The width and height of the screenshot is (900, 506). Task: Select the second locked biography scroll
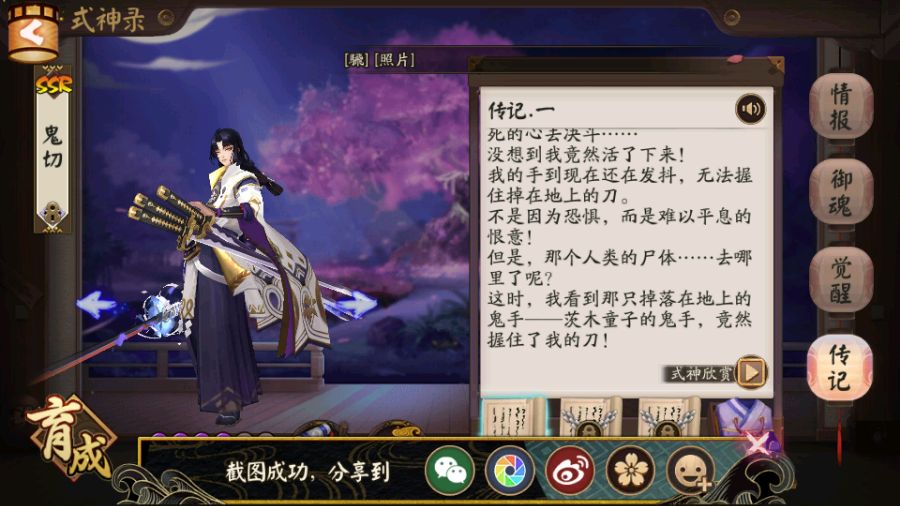point(589,418)
